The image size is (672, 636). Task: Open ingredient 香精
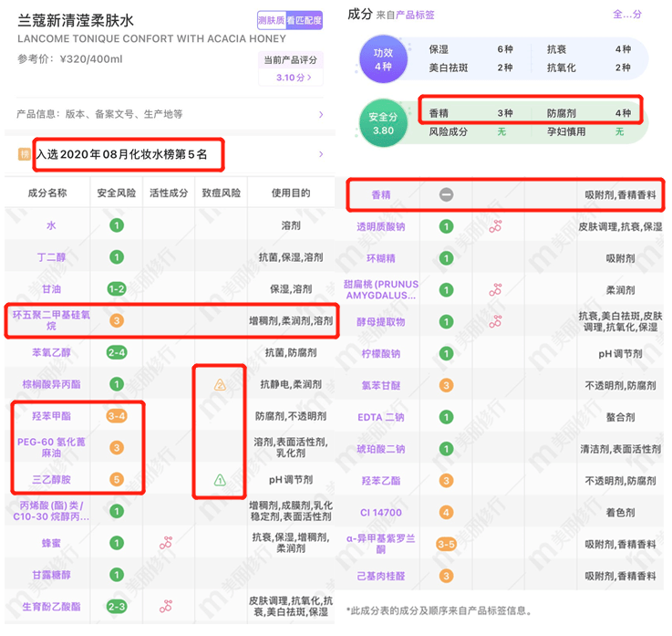[381, 194]
